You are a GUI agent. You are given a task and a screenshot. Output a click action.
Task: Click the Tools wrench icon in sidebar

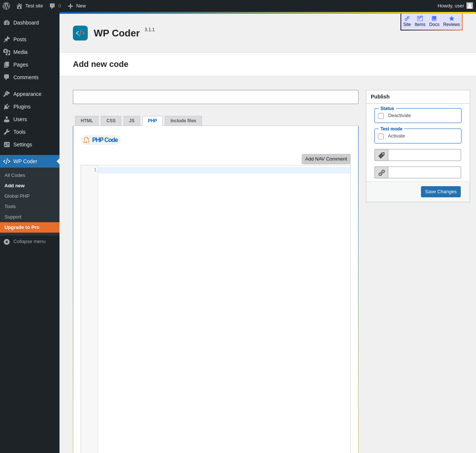tap(7, 132)
